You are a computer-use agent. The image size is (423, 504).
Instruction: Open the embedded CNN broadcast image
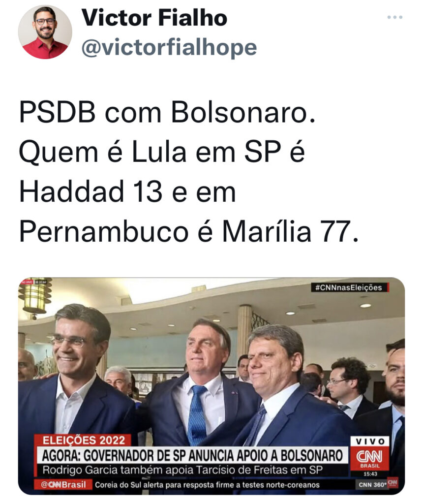[211, 386]
